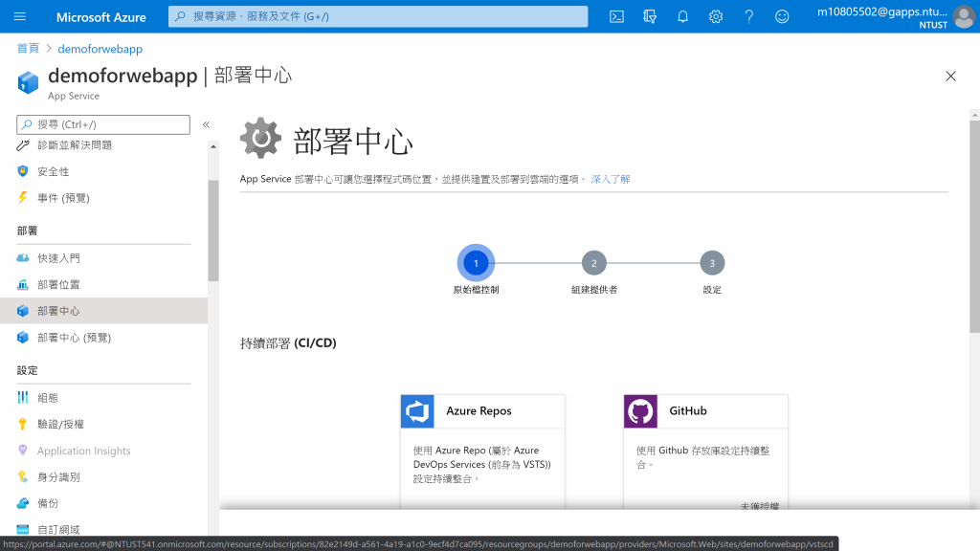980x551 pixels.
Task: Open 身分識別 item
Action: 103,476
